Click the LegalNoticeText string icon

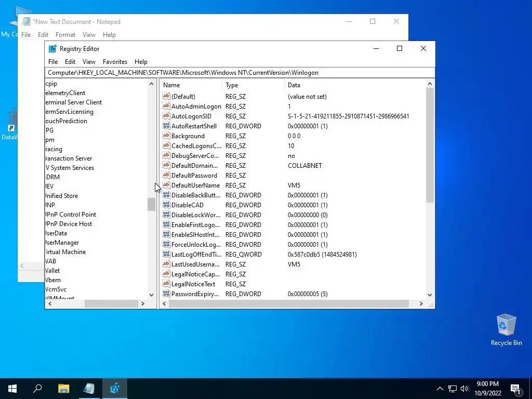pyautogui.click(x=166, y=284)
